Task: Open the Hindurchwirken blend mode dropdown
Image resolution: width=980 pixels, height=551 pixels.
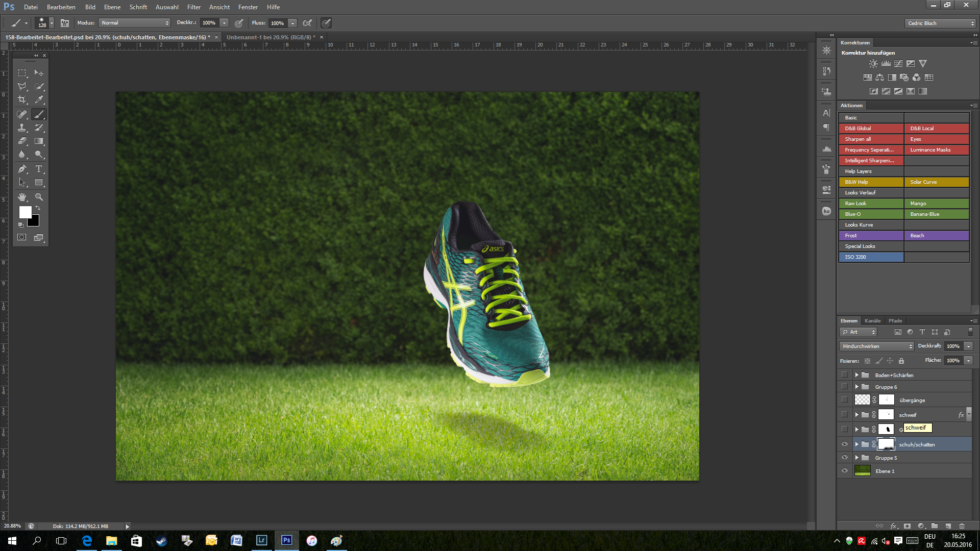Action: coord(876,346)
